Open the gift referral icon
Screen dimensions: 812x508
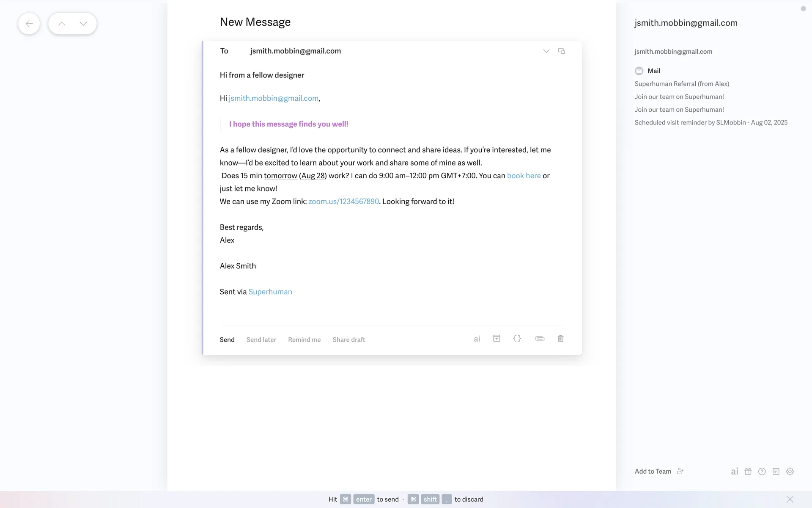tap(748, 472)
